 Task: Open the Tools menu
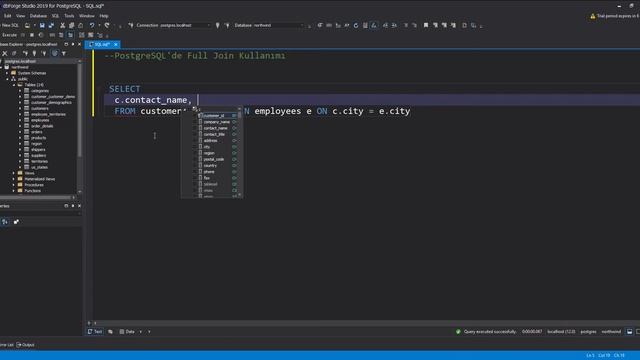click(x=69, y=16)
